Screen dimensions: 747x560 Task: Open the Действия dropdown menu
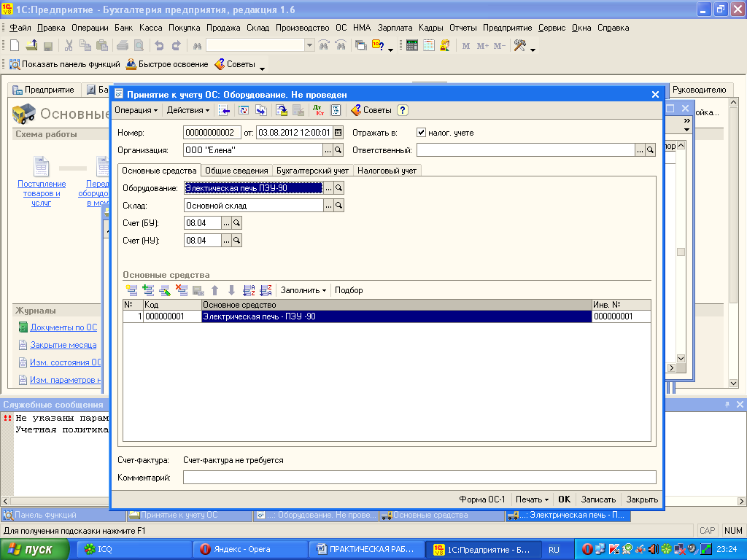click(187, 110)
